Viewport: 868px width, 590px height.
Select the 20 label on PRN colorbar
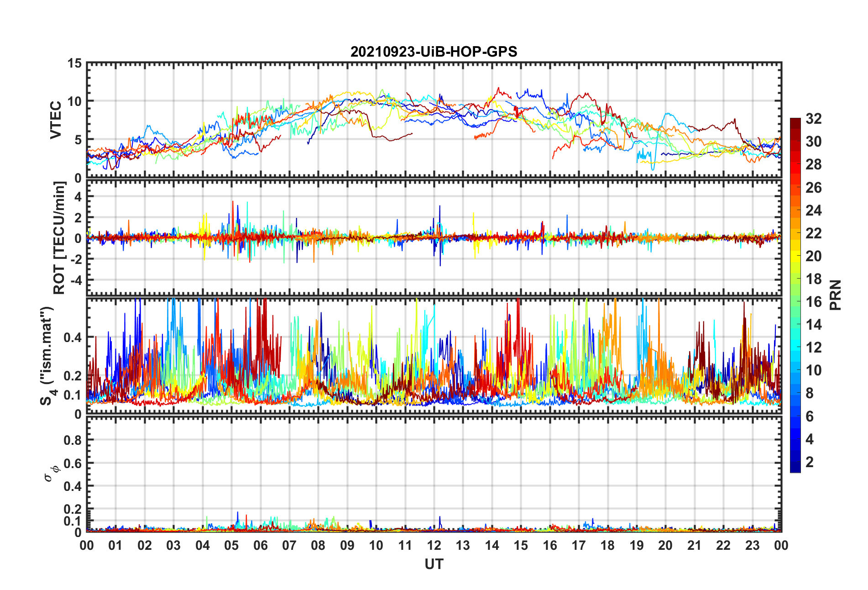(814, 256)
